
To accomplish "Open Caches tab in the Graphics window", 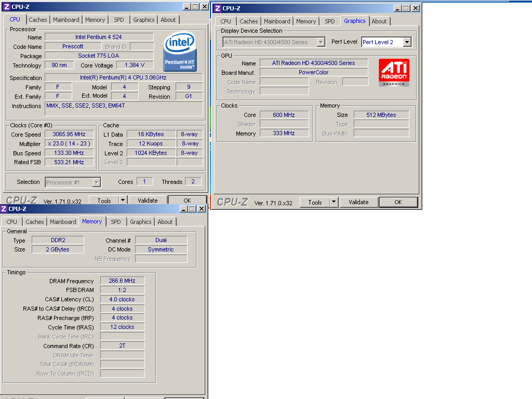I will [x=249, y=21].
